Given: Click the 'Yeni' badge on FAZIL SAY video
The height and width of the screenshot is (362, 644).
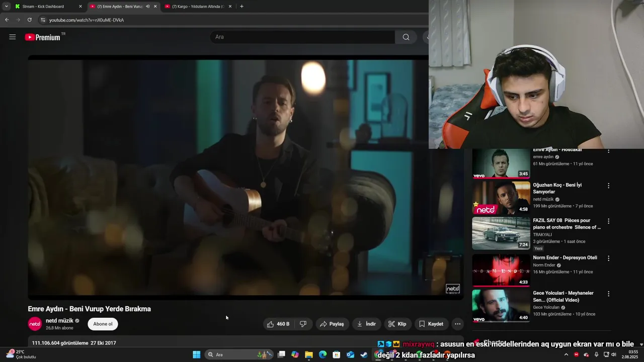Looking at the screenshot, I should click(538, 248).
